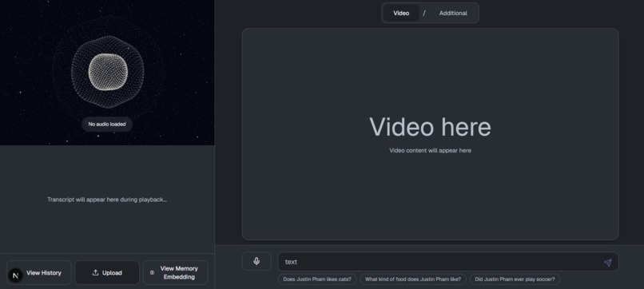The width and height of the screenshot is (644, 289).
Task: Select suggestion 'Did Justin Pham ever play soccer?'
Action: 515,279
